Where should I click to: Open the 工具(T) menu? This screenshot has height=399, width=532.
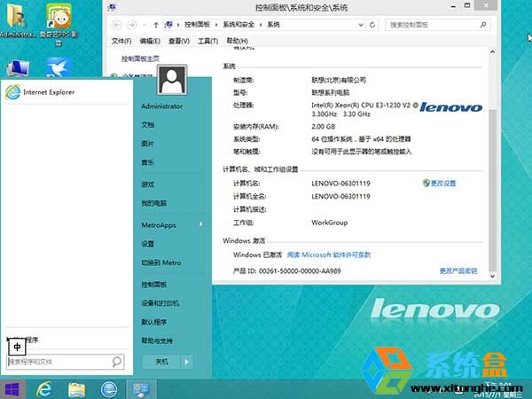pos(207,41)
